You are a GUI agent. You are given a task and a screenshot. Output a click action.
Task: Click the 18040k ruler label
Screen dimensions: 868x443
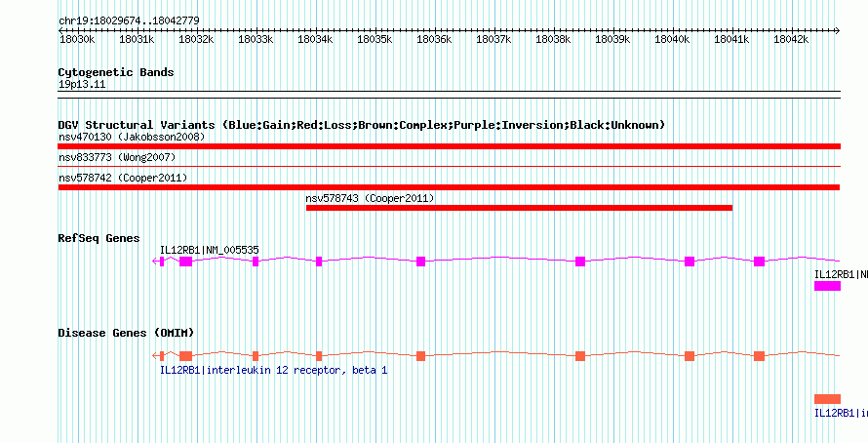point(672,39)
